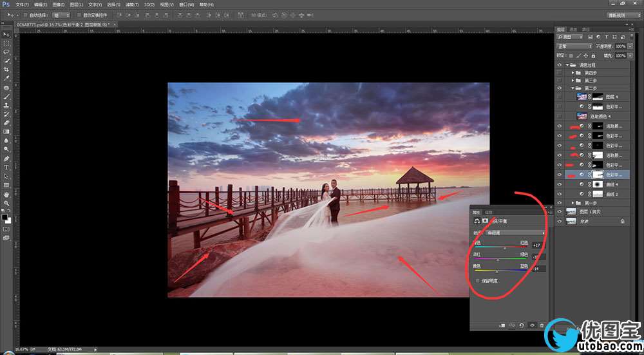This screenshot has width=644, height=355.
Task: Select the Horizontal Type tool
Action: [6, 168]
